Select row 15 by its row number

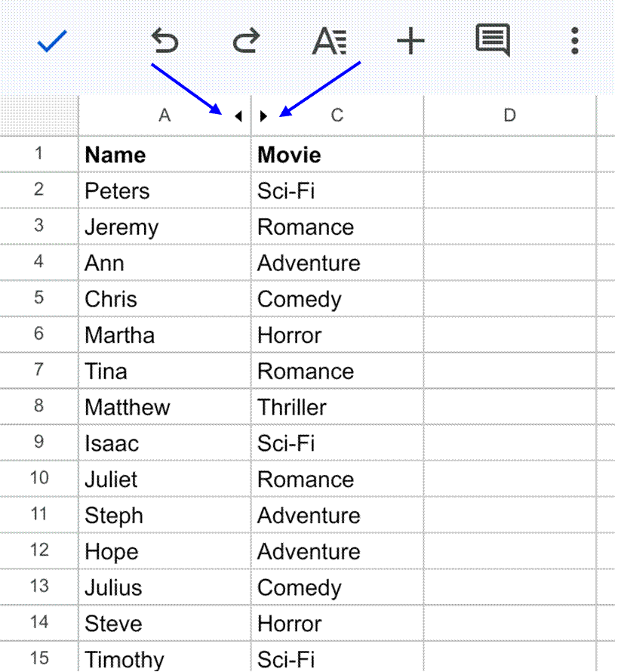tap(38, 659)
